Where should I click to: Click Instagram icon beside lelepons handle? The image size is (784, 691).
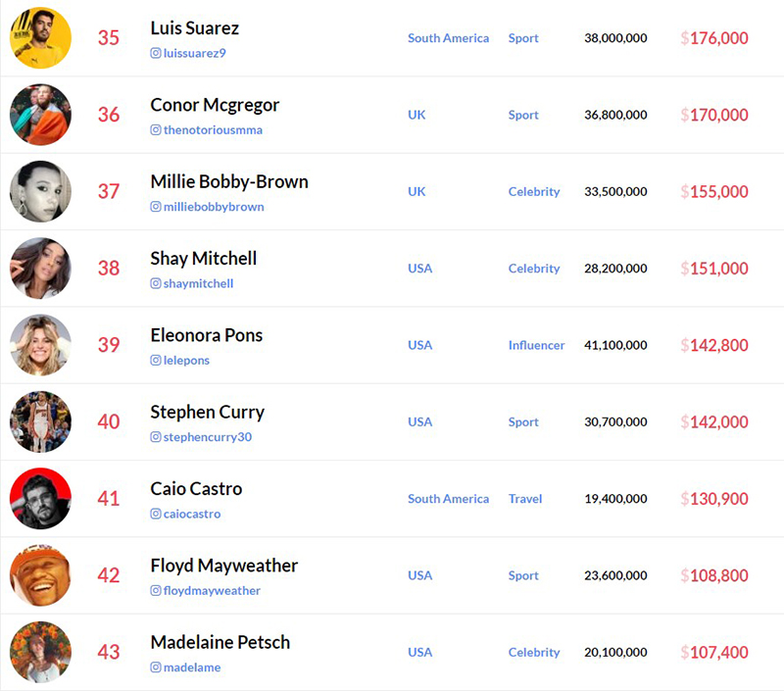(x=156, y=360)
